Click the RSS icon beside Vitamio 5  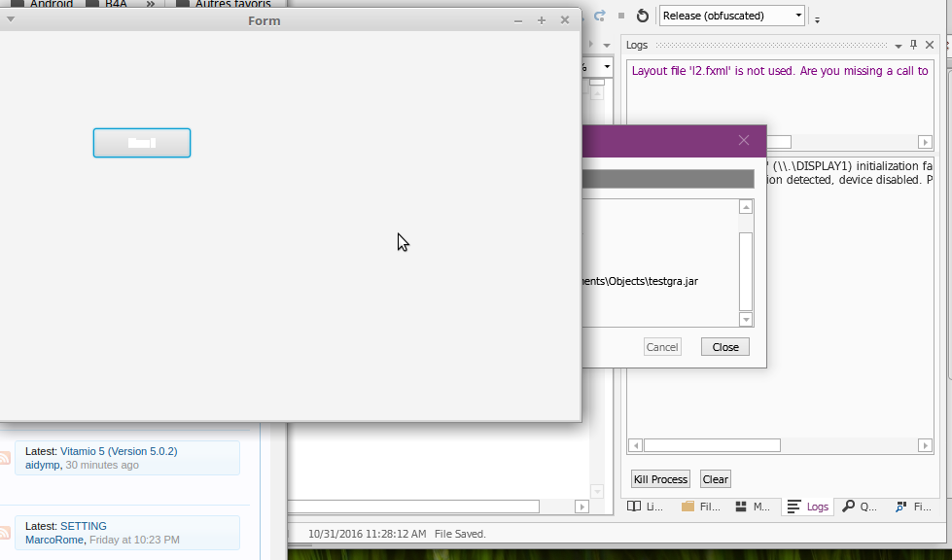(x=4, y=458)
